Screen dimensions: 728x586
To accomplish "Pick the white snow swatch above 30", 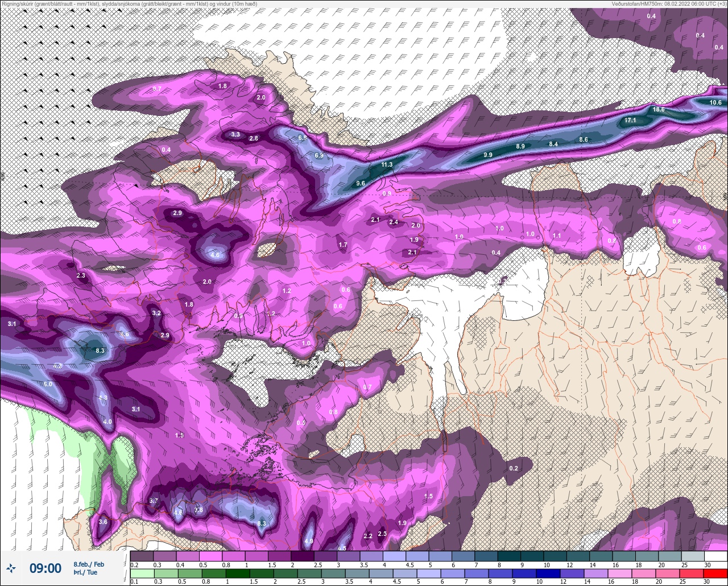I will (x=715, y=556).
